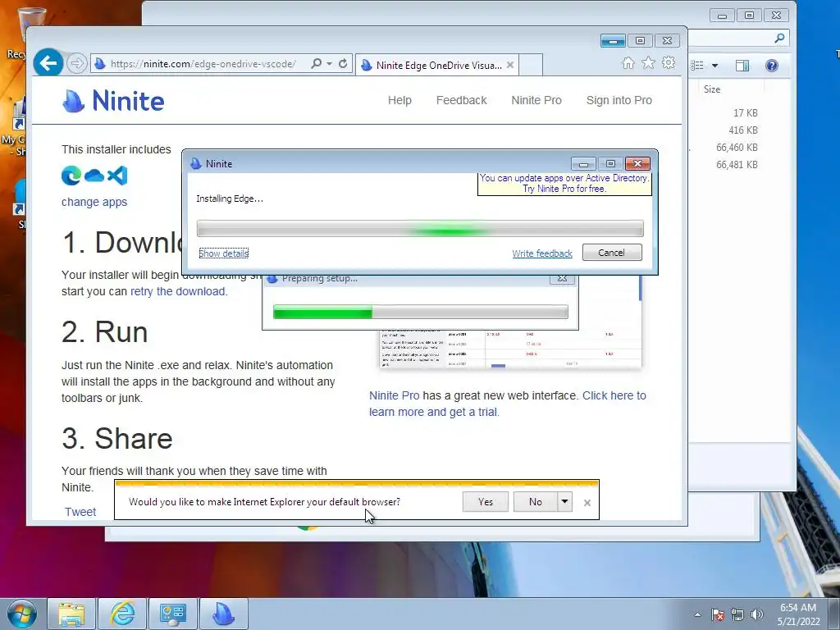The height and width of the screenshot is (630, 840).
Task: Click the Preparing setup progress bar
Action: click(420, 312)
